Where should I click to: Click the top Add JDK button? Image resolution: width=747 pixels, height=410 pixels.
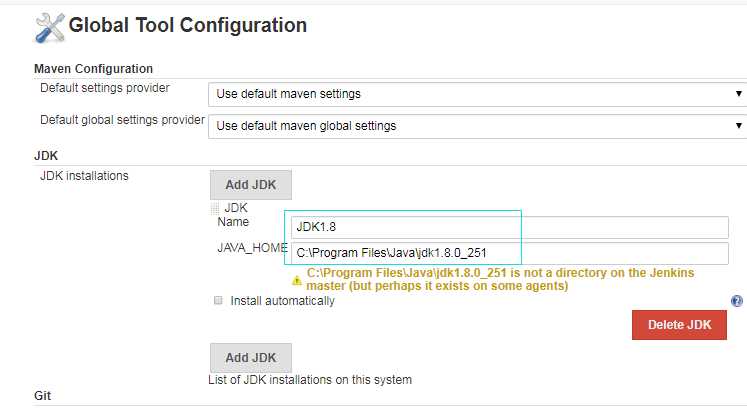251,185
